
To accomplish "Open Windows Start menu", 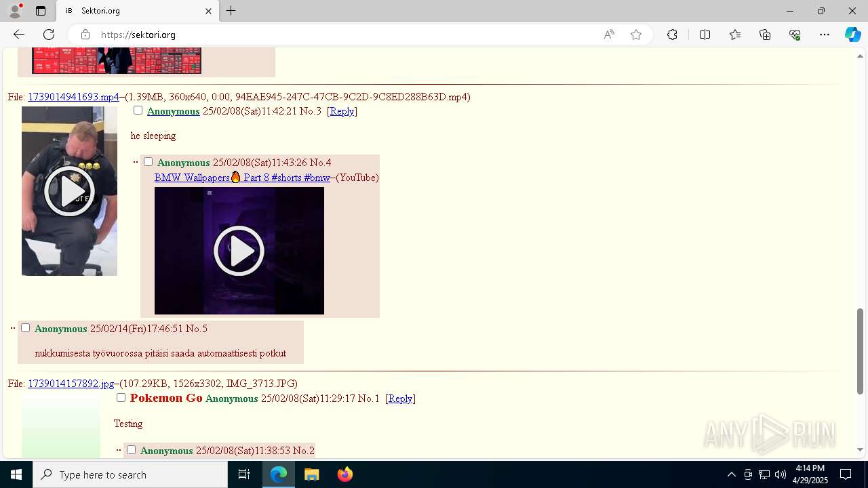I will tap(16, 474).
